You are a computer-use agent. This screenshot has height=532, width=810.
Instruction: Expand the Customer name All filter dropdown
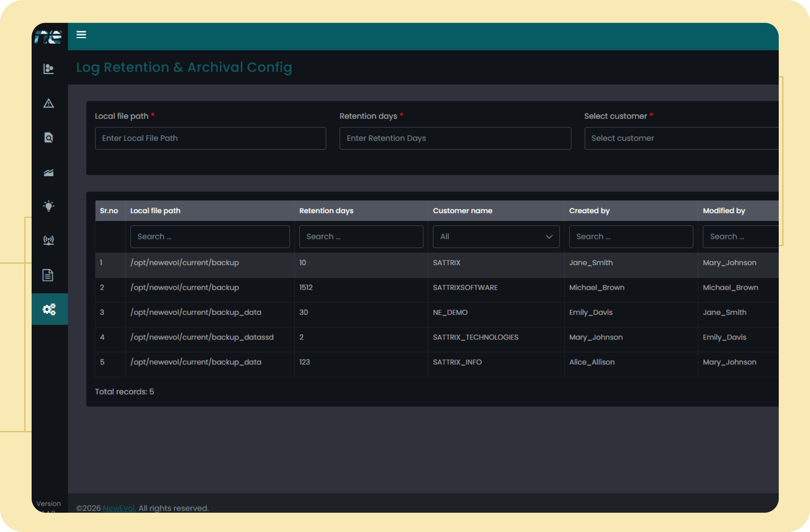coord(496,237)
